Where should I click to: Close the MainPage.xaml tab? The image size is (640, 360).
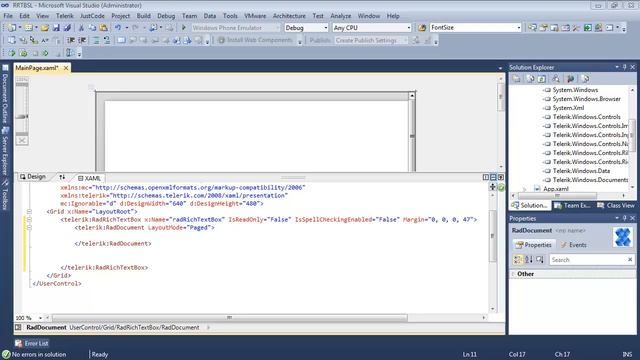tap(66, 68)
